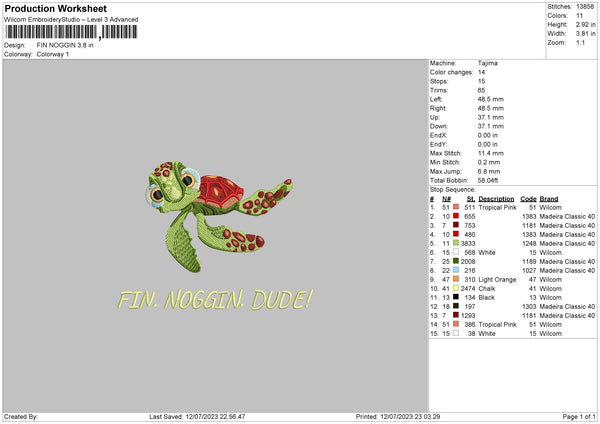Click the turtle embroidery design preview
Screen dimensions: 600x424
pos(219,216)
